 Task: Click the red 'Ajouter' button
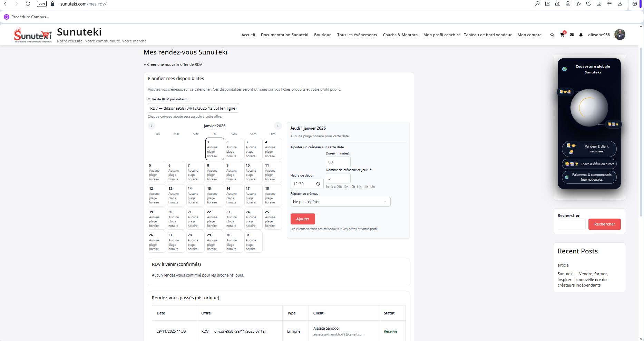(303, 219)
